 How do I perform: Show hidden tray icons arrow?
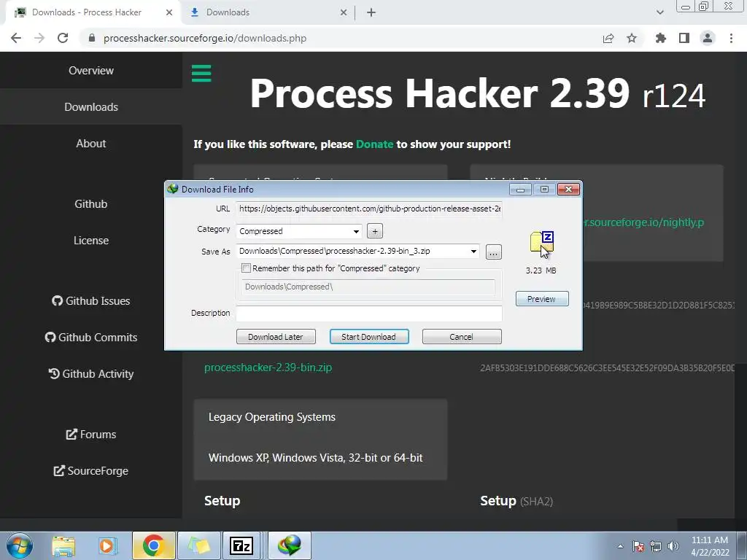click(620, 546)
